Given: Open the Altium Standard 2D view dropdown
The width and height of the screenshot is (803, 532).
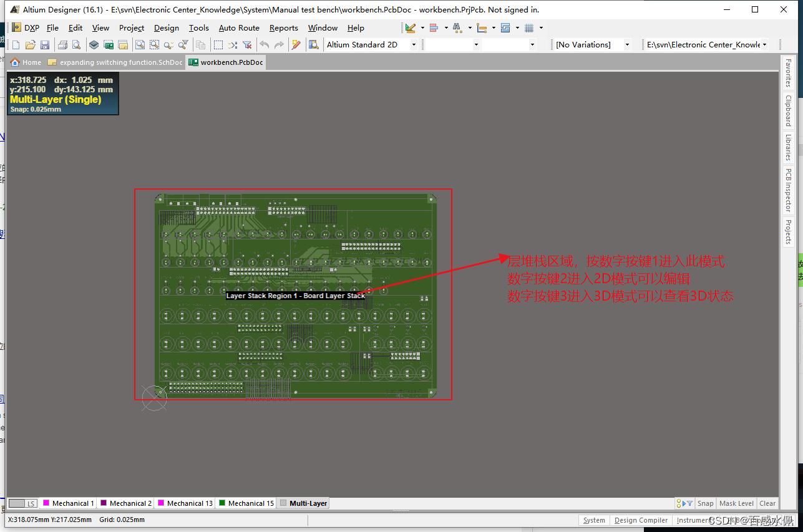Looking at the screenshot, I should click(x=413, y=44).
